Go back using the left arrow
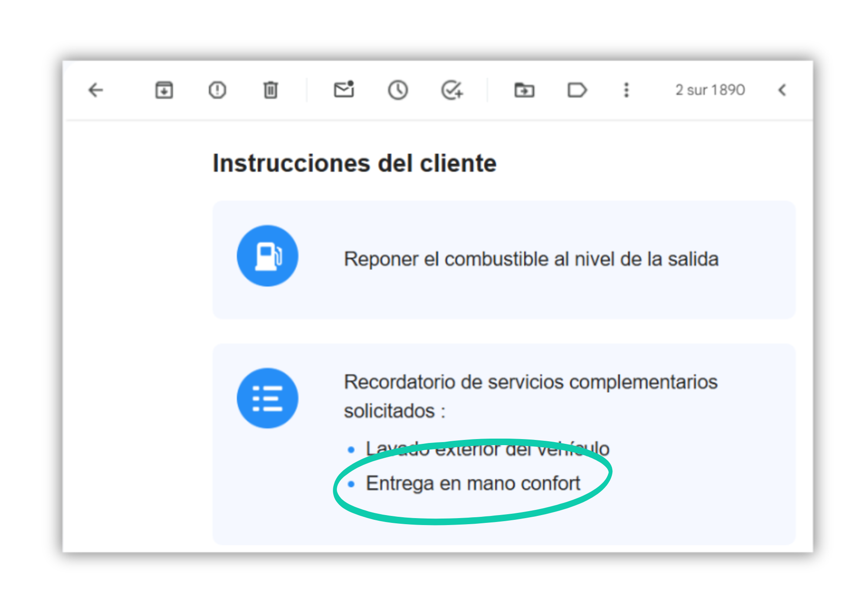This screenshot has width=868, height=608. click(95, 90)
